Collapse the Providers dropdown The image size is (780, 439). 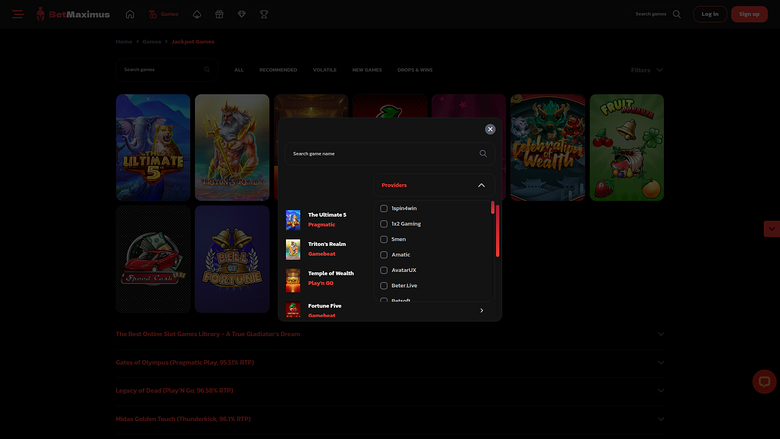coord(434,185)
